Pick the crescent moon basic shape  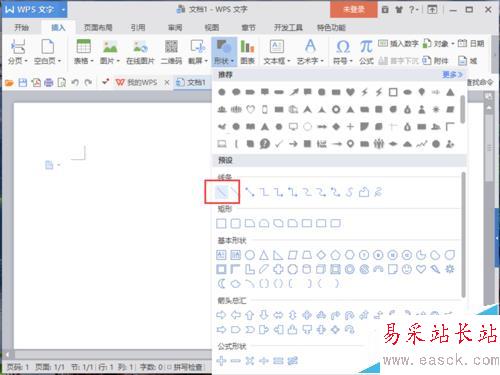221,283
